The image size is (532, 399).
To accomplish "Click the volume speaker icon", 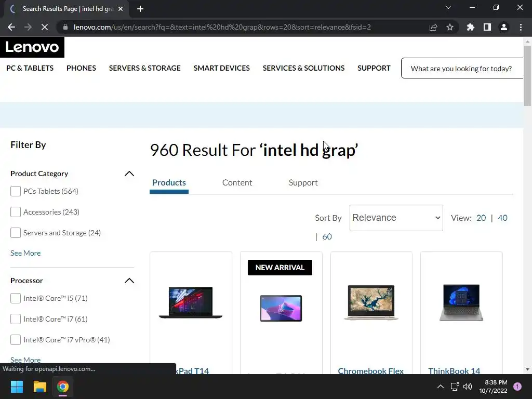I will (468, 387).
